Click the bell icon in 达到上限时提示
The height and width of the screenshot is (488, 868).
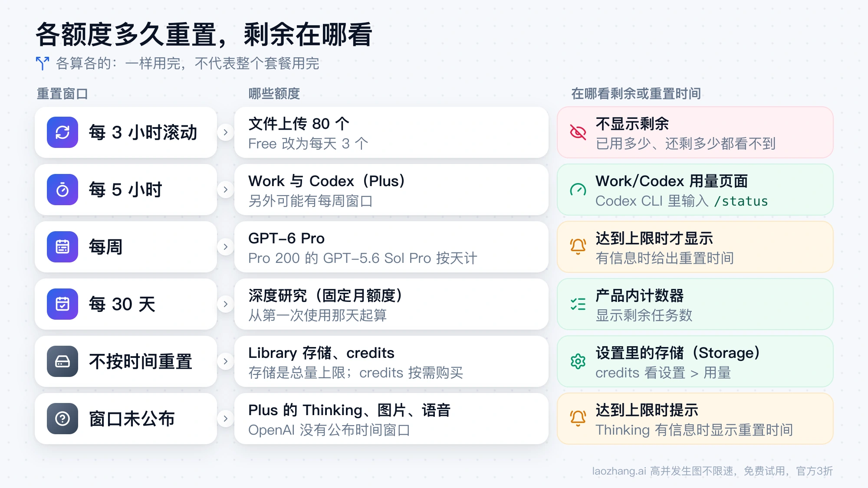(x=578, y=419)
